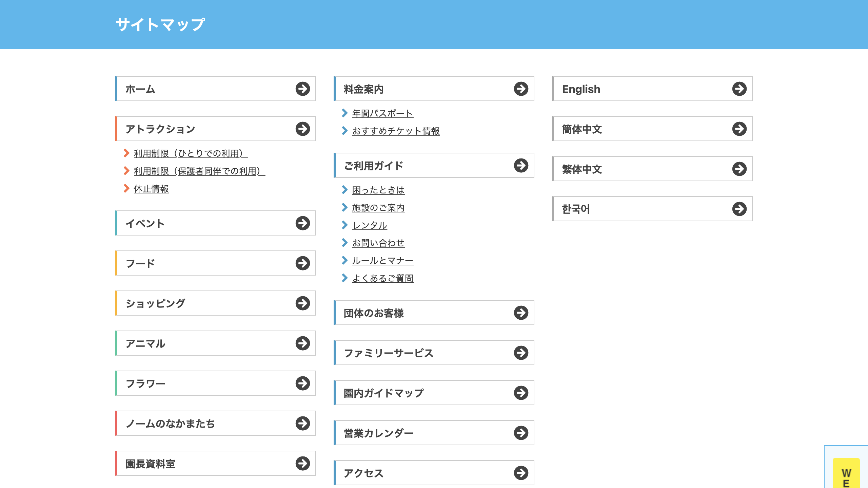Select the レンタル link
Image resolution: width=868 pixels, height=488 pixels.
click(369, 225)
